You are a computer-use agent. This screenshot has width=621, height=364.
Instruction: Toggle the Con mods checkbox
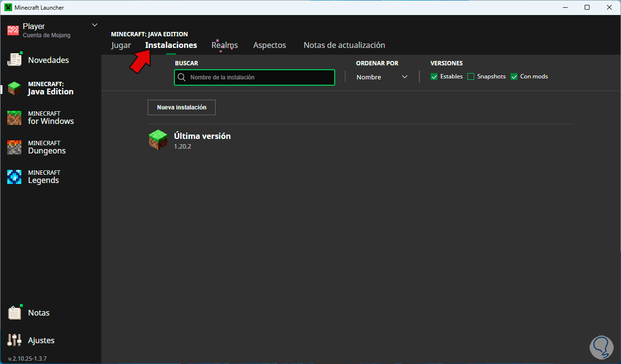pyautogui.click(x=514, y=76)
